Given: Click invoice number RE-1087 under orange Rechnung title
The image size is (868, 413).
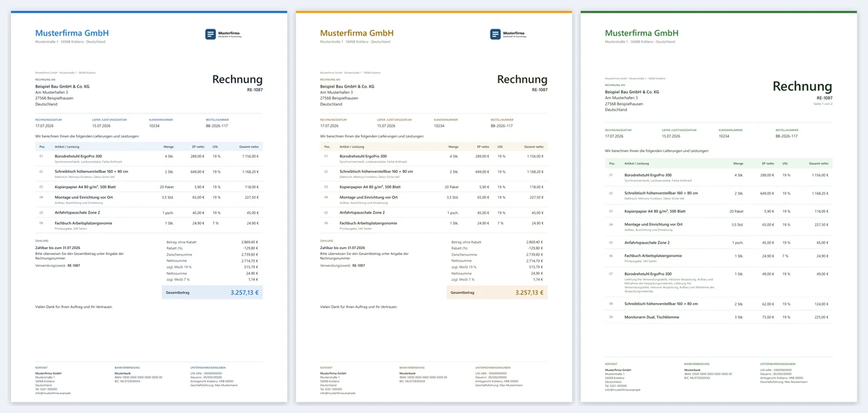Looking at the screenshot, I should [540, 90].
